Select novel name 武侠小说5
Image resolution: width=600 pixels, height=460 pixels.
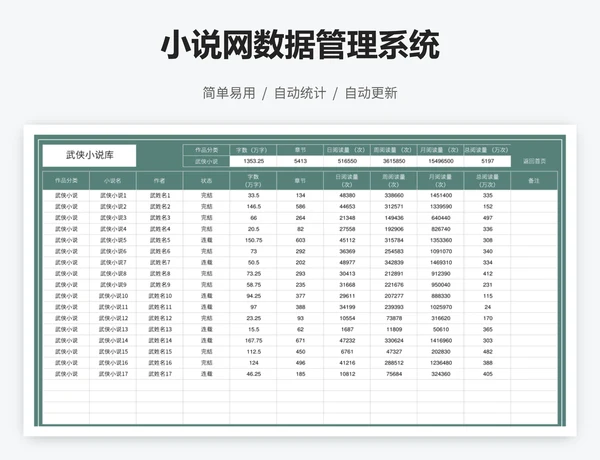[x=113, y=240]
